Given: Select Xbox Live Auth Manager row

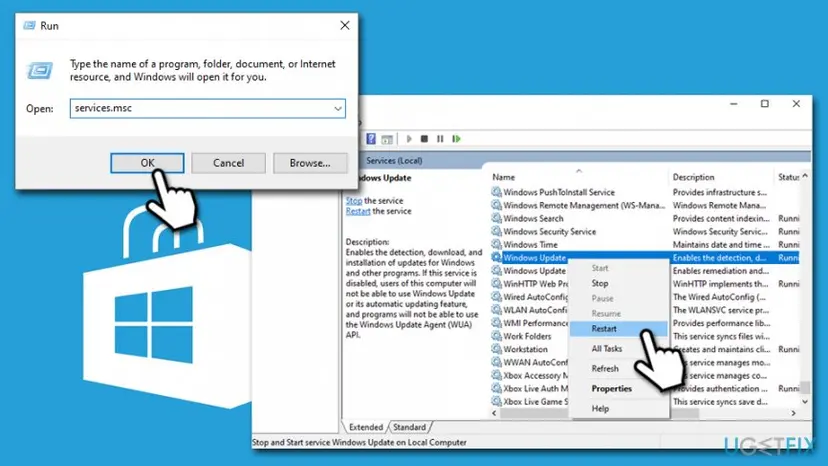Looking at the screenshot, I should [x=530, y=388].
